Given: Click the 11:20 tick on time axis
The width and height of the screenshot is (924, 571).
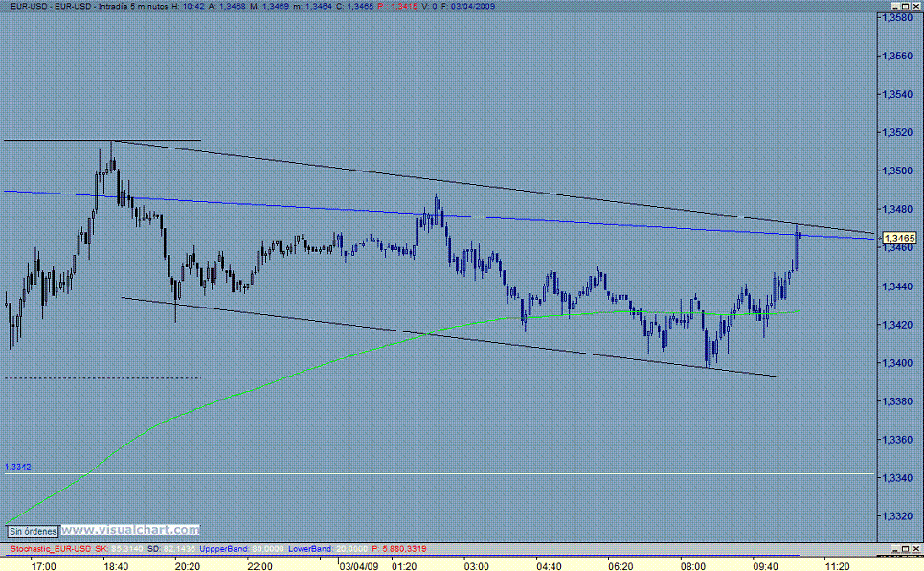Looking at the screenshot, I should click(x=838, y=566).
